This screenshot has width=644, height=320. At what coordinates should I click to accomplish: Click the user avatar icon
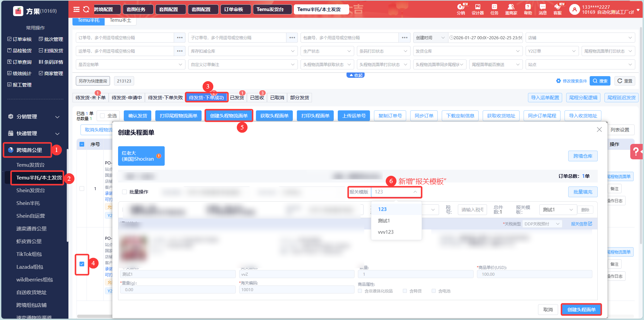point(575,9)
